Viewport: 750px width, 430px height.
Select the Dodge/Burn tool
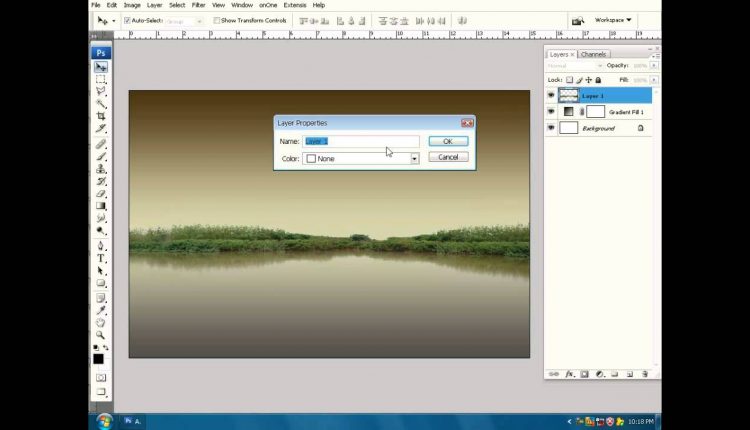coord(100,231)
